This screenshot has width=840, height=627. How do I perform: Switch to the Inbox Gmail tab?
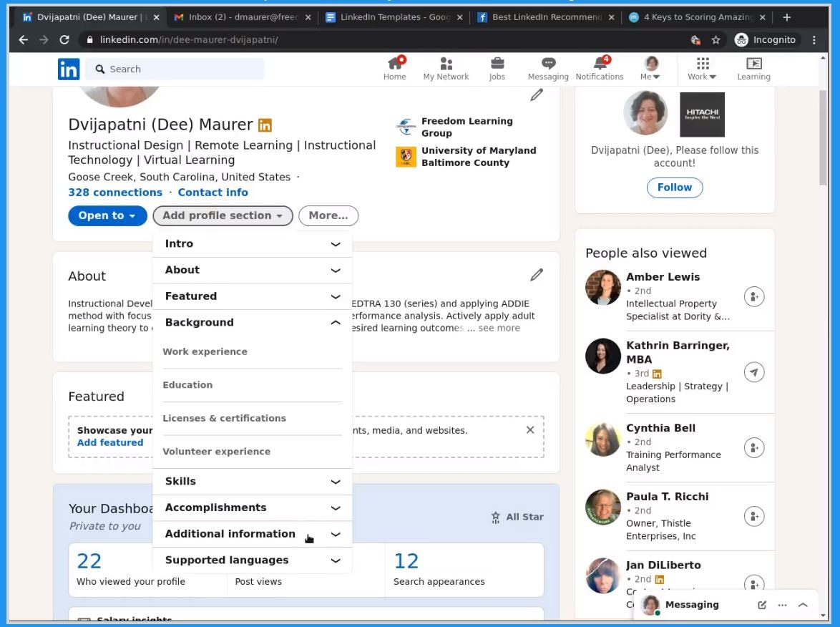point(243,17)
